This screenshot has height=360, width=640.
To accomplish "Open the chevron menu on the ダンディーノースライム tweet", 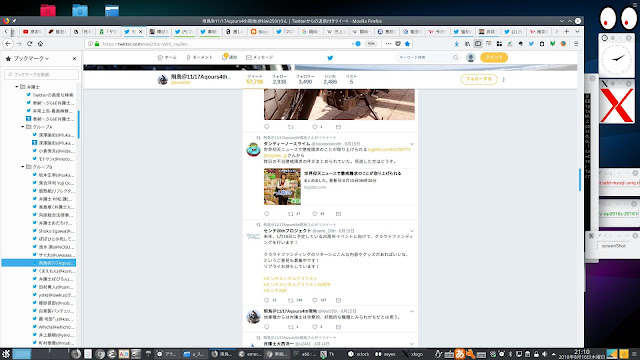I will point(412,144).
